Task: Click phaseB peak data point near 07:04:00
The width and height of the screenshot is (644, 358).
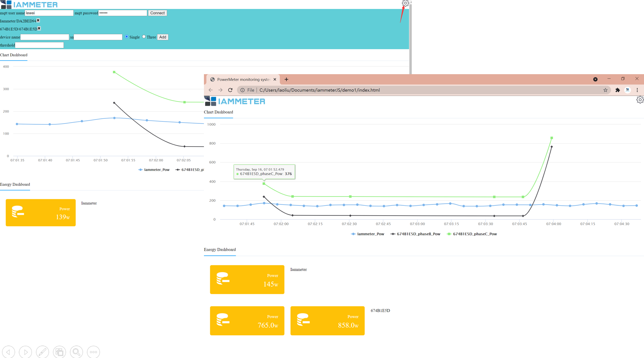Action: click(552, 147)
